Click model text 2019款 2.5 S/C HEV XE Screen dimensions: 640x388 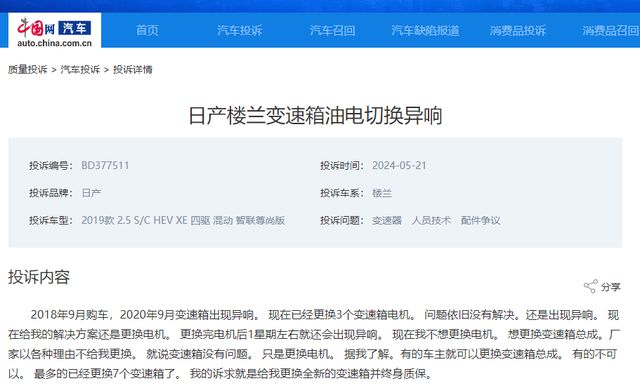134,220
